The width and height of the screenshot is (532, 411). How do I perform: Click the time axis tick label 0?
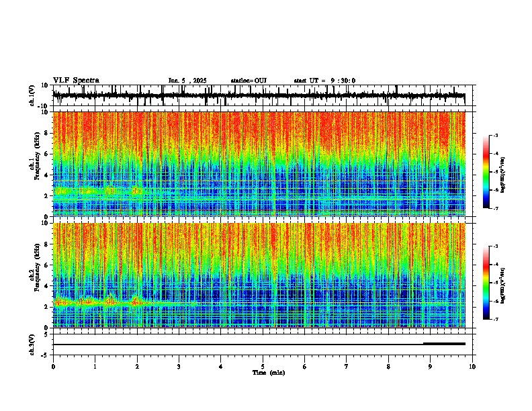click(53, 367)
